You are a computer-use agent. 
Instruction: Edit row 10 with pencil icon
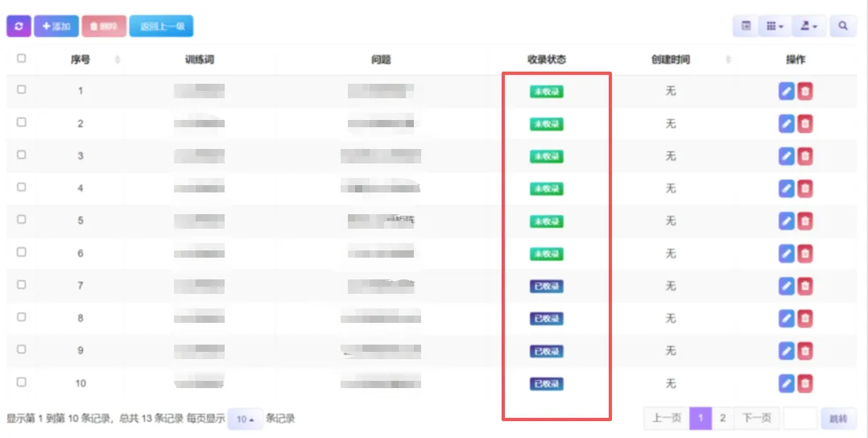point(786,383)
